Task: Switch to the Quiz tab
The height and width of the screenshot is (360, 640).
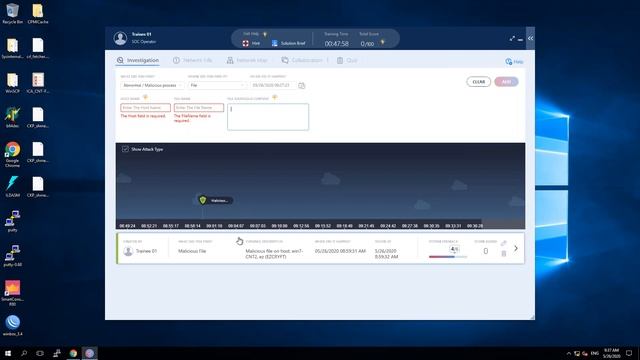Action: point(347,60)
